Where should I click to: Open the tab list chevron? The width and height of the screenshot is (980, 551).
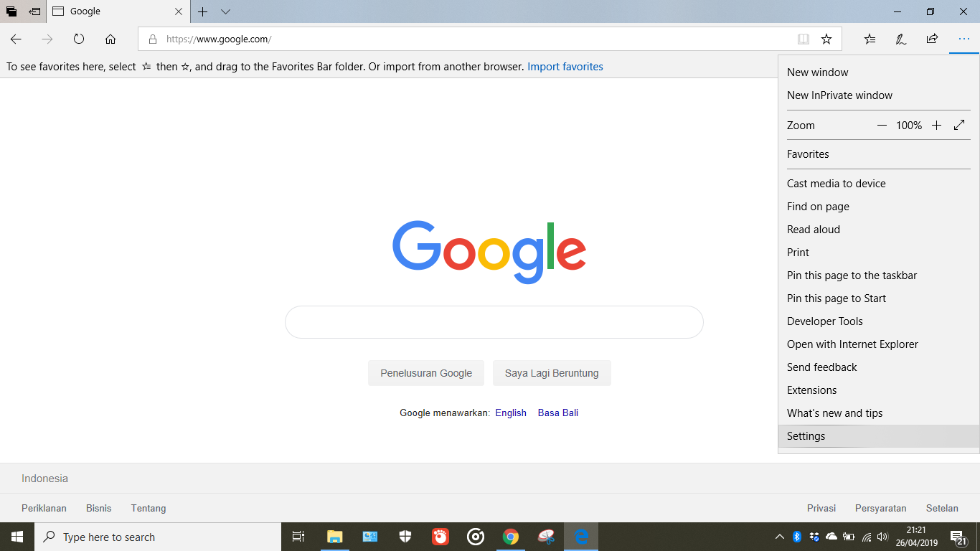tap(225, 12)
